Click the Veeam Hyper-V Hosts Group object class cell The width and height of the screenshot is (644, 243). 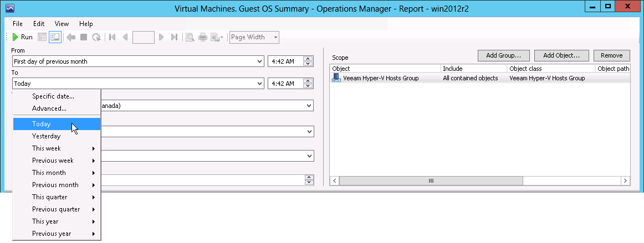(547, 78)
